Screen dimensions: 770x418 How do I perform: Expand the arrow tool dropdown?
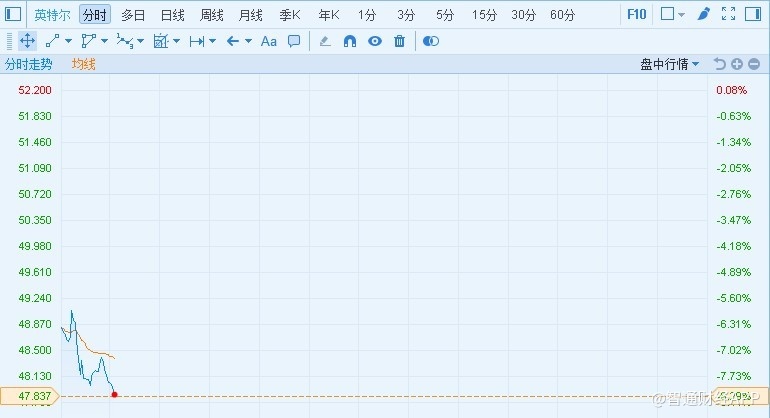[x=248, y=41]
